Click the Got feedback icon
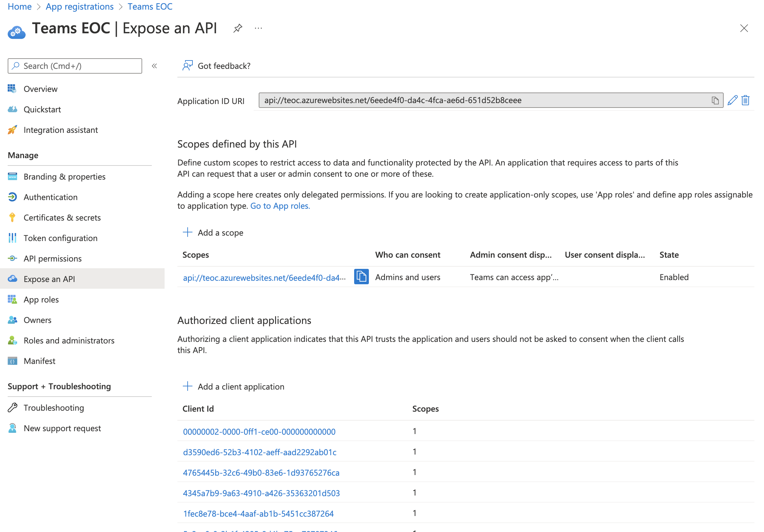Screen dimensions: 764x532 pyautogui.click(x=187, y=66)
